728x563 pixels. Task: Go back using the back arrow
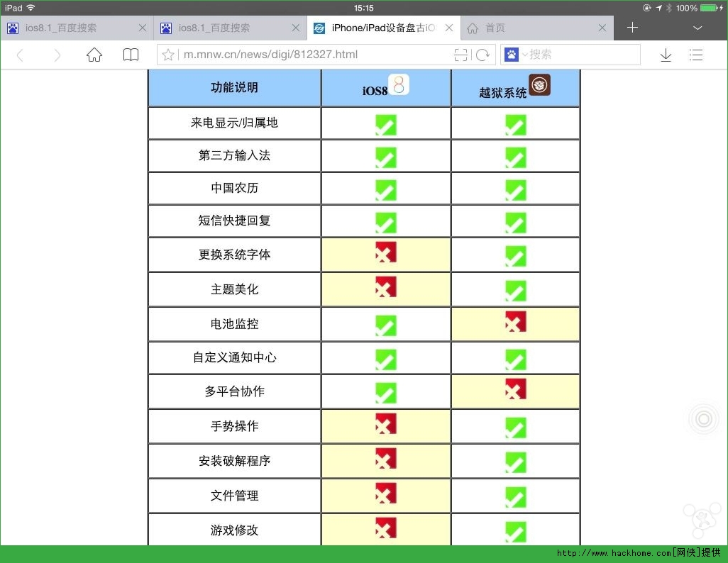click(x=19, y=55)
